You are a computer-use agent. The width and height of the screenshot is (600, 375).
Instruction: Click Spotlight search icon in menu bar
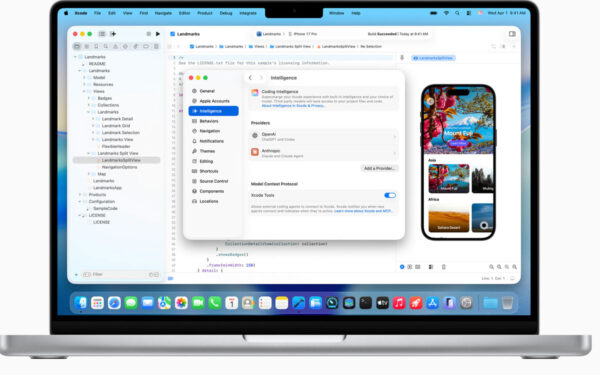click(x=457, y=13)
